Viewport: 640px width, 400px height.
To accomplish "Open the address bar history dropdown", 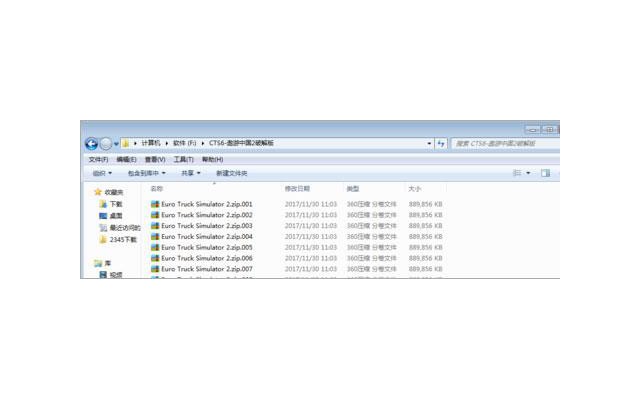I will (429, 143).
